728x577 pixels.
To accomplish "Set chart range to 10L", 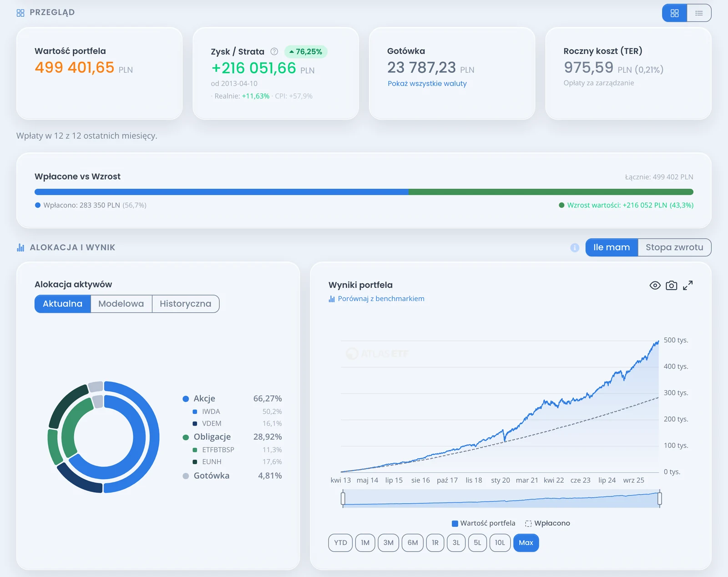I will 500,543.
